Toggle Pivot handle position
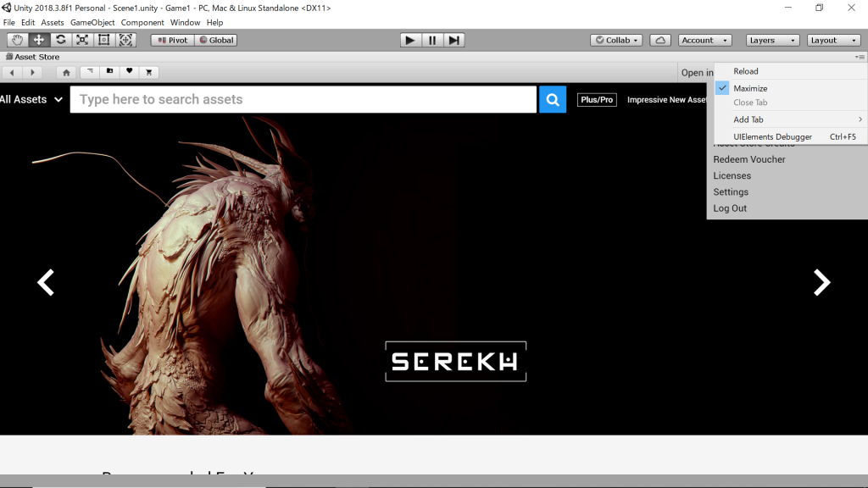The height and width of the screenshot is (488, 868). coord(173,40)
